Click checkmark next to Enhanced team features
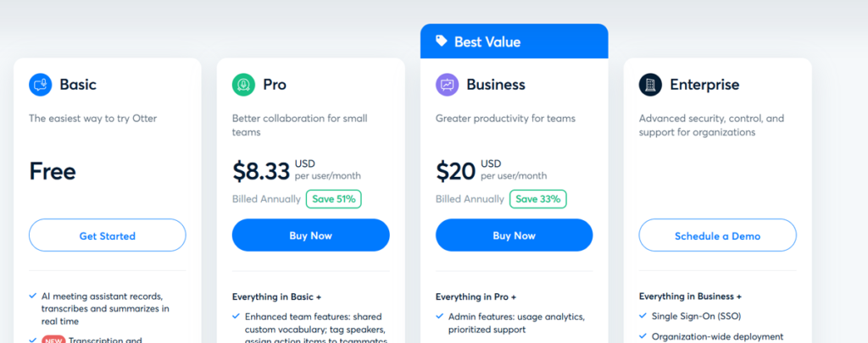868x343 pixels. 236,317
